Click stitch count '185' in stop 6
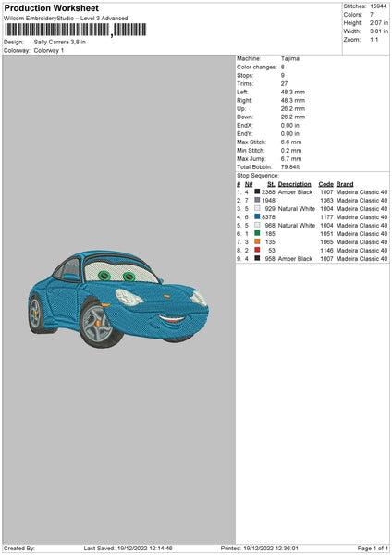The width and height of the screenshot is (392, 555). [270, 234]
